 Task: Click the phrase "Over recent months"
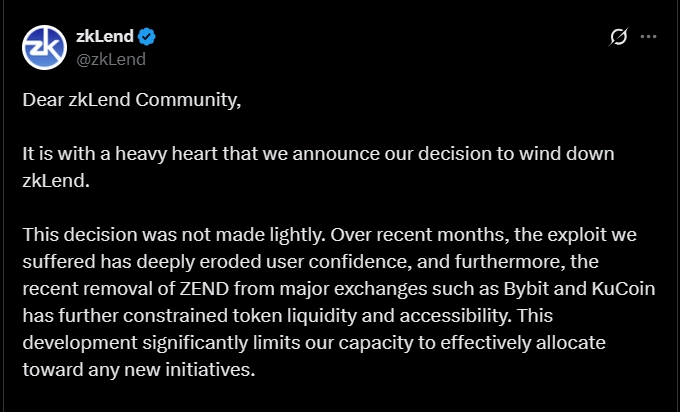pyautogui.click(x=419, y=235)
